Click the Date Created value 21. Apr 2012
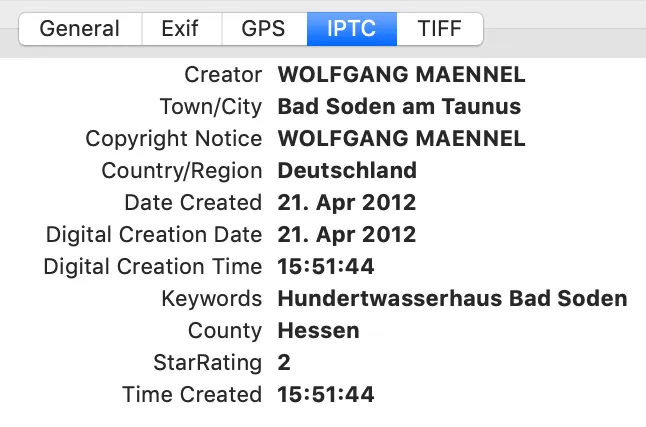 click(347, 203)
